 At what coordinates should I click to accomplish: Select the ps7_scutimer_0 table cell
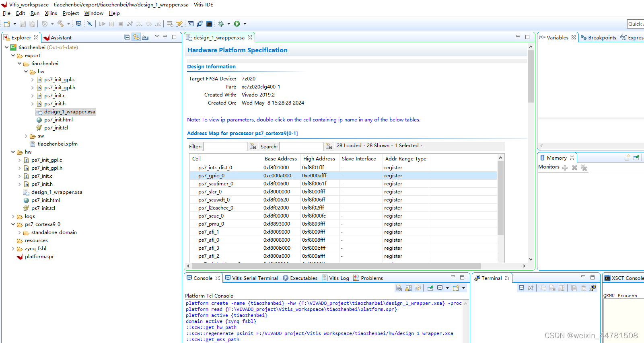pos(216,184)
